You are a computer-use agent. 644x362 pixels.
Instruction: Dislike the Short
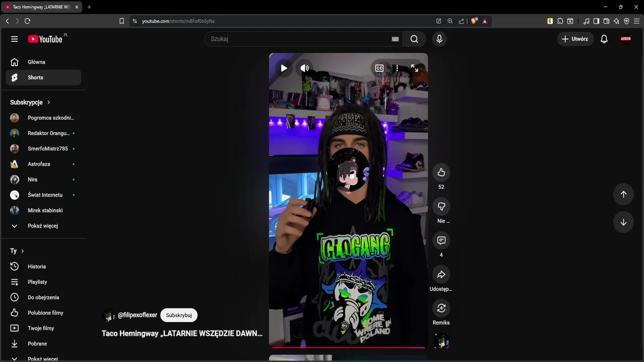click(x=441, y=207)
